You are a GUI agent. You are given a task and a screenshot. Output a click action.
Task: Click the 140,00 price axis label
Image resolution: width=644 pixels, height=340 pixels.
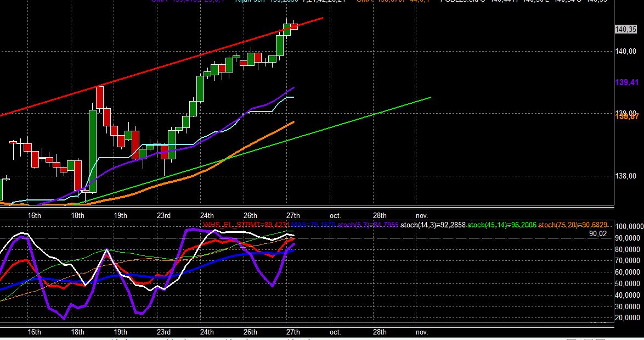[625, 51]
